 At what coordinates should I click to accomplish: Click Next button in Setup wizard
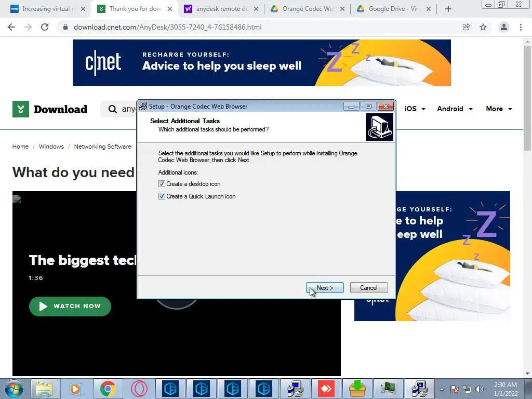tap(325, 288)
